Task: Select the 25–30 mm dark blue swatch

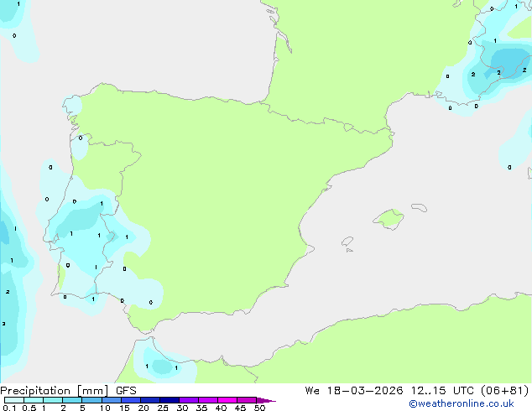Action: (x=170, y=400)
